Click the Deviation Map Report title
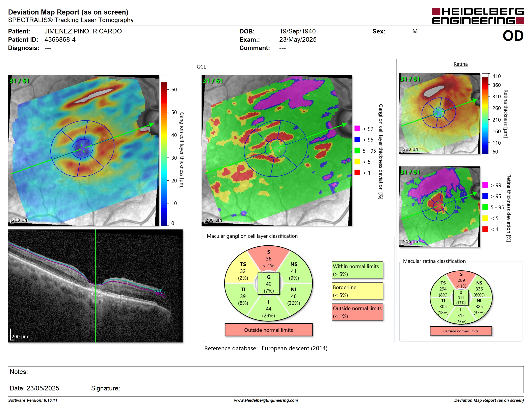Image resolution: width=532 pixels, height=411 pixels. [68, 12]
